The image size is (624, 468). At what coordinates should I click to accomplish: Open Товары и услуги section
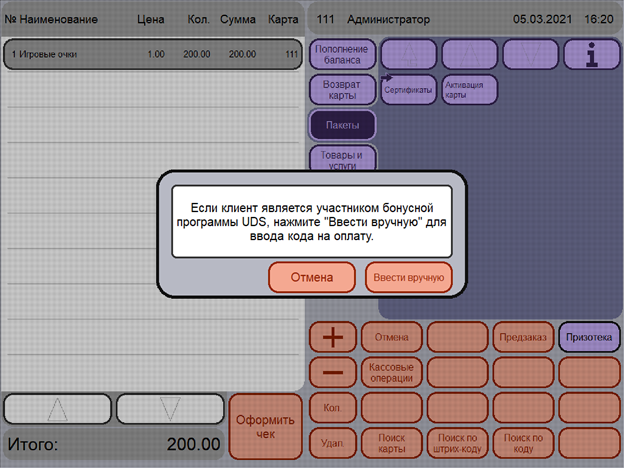pyautogui.click(x=342, y=158)
